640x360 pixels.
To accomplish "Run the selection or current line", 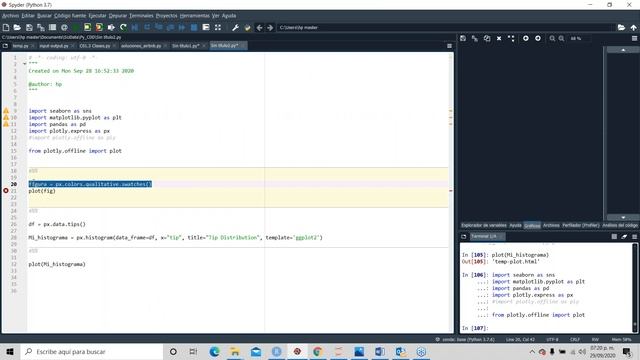I will 111,27.
